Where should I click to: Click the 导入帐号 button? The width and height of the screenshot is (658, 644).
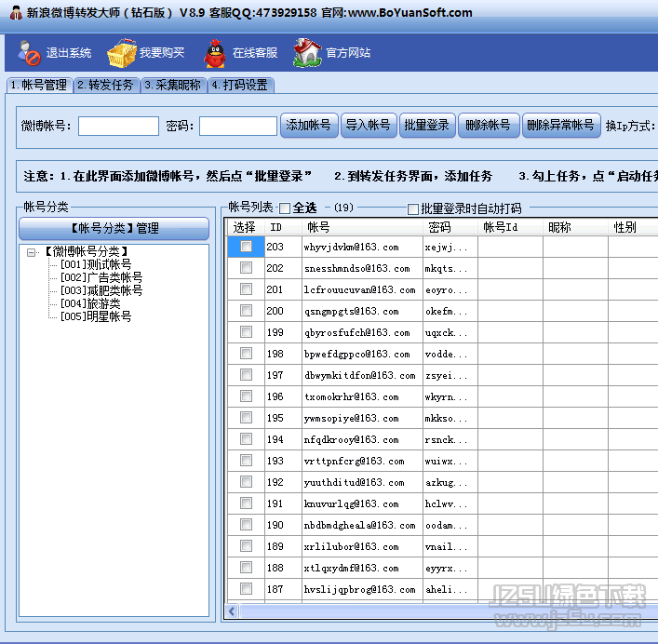pos(369,125)
